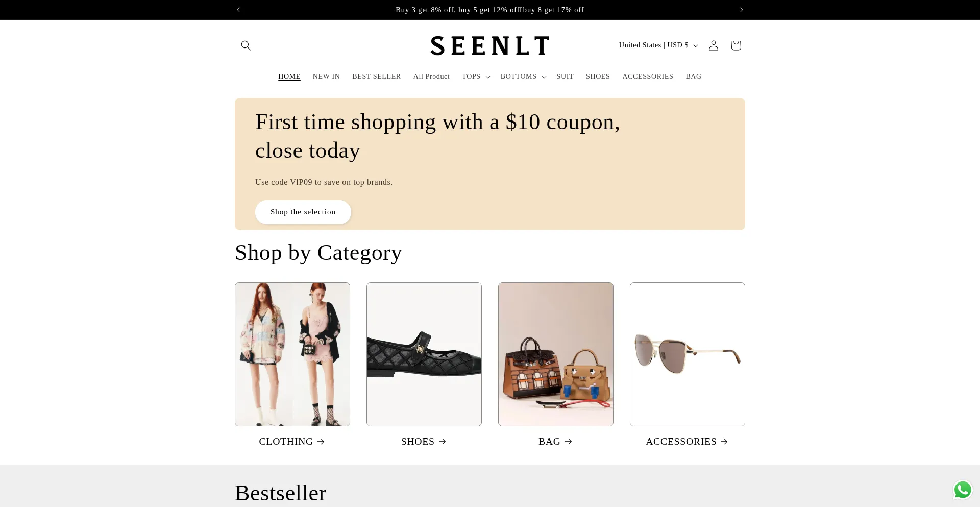This screenshot has width=980, height=507.
Task: Click the sunglasses category image
Action: [687, 354]
